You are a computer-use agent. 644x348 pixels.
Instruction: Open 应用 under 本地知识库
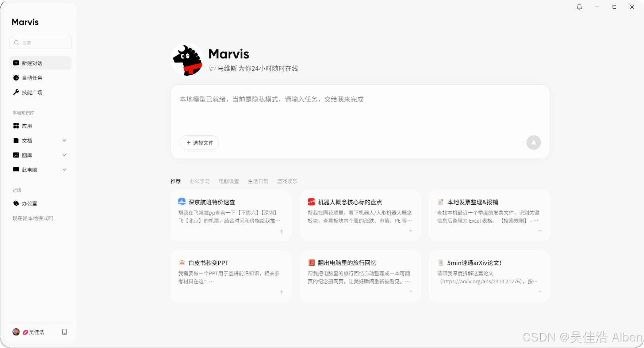41,126
